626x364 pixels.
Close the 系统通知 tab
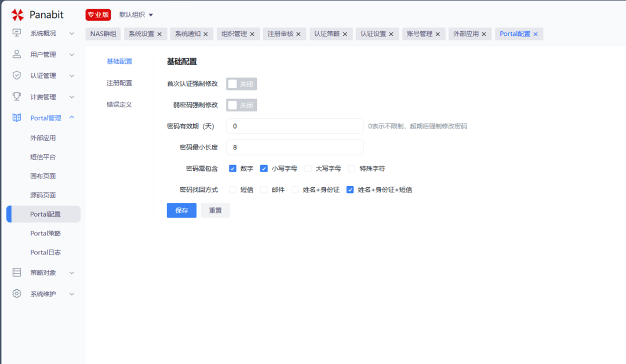(x=206, y=34)
